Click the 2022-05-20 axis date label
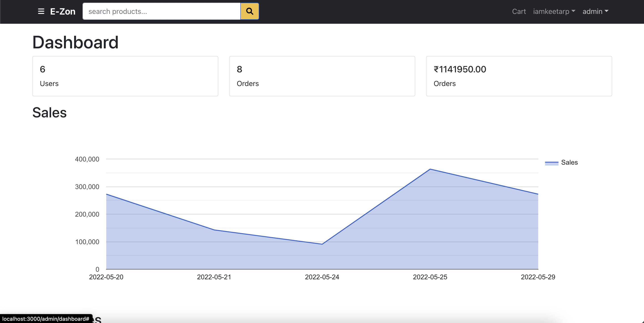 click(106, 277)
